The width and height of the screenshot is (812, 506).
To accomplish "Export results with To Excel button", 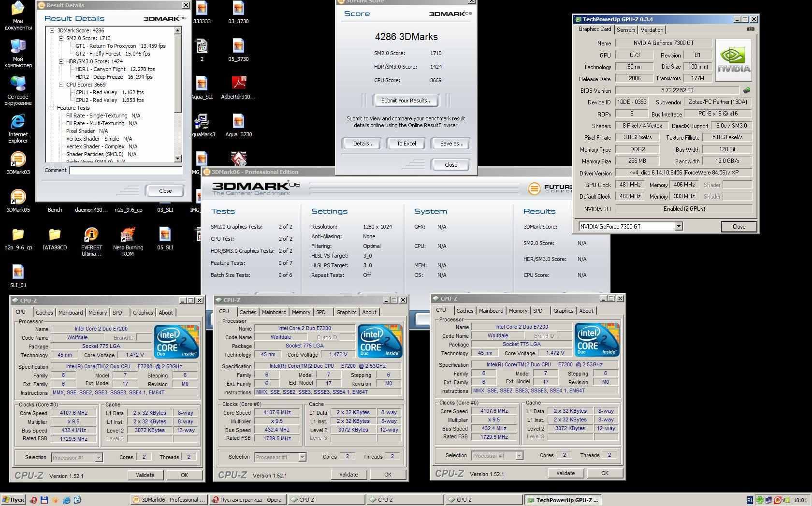I will pyautogui.click(x=406, y=144).
